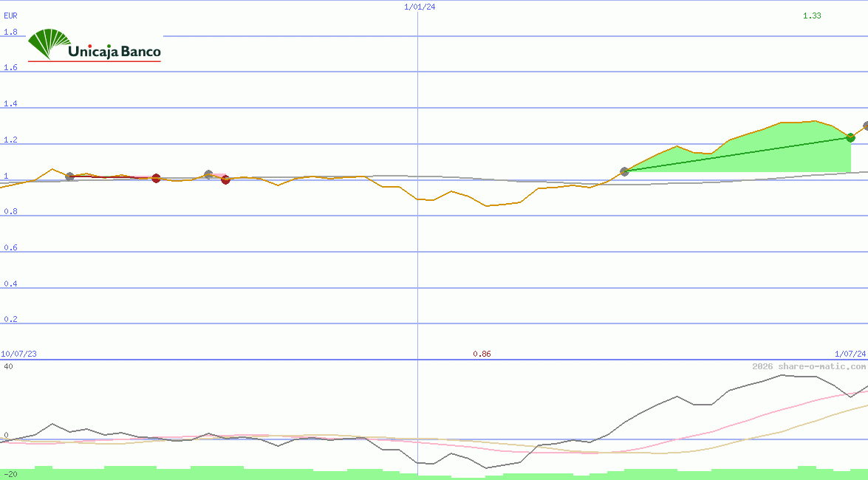
Task: Click the 1.2 axis label
Action: tap(10, 140)
